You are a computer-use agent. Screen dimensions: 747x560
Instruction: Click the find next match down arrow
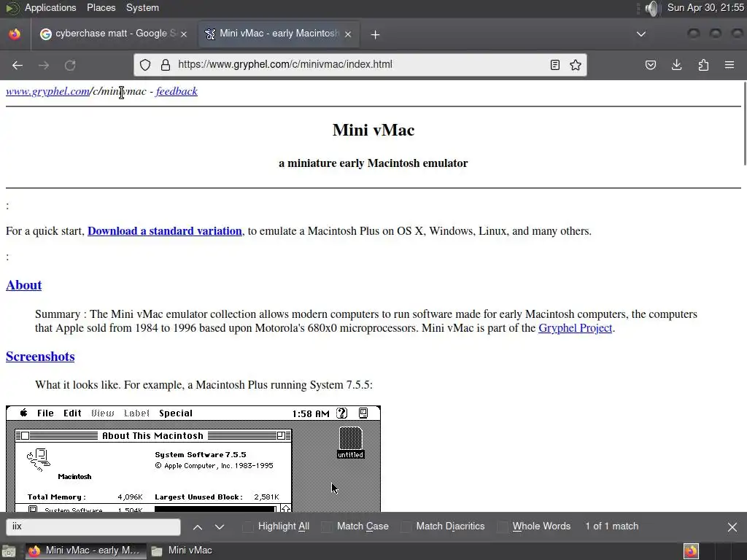[x=219, y=526]
